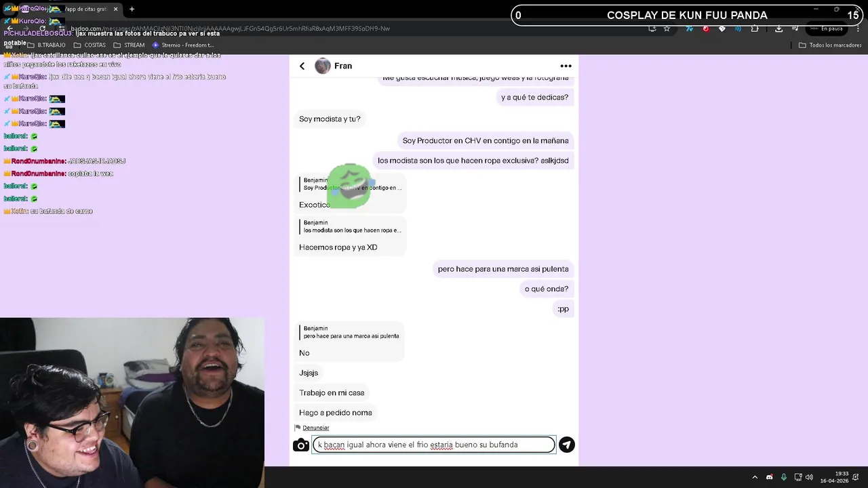Click the flag icon beside Denunciar
Image resolution: width=868 pixels, height=488 pixels.
pos(298,428)
